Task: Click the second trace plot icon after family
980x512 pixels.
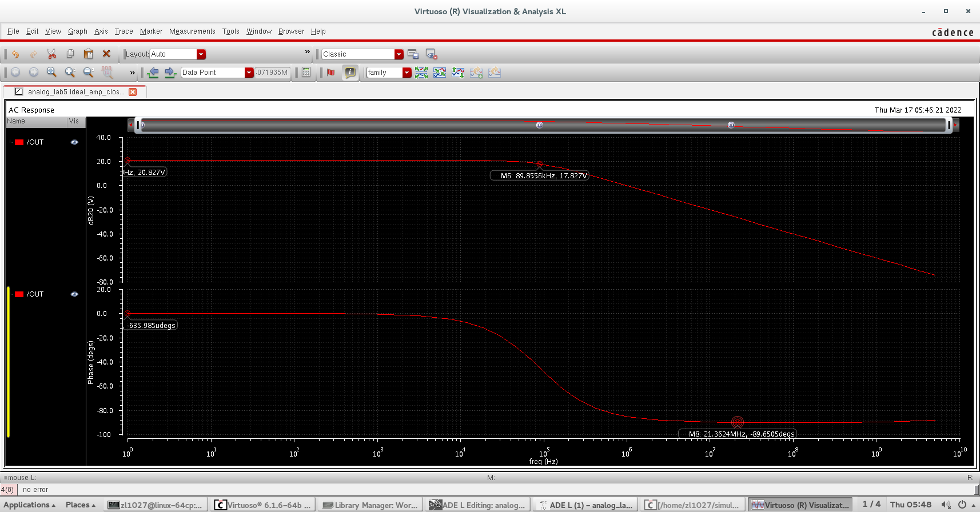Action: coord(440,73)
